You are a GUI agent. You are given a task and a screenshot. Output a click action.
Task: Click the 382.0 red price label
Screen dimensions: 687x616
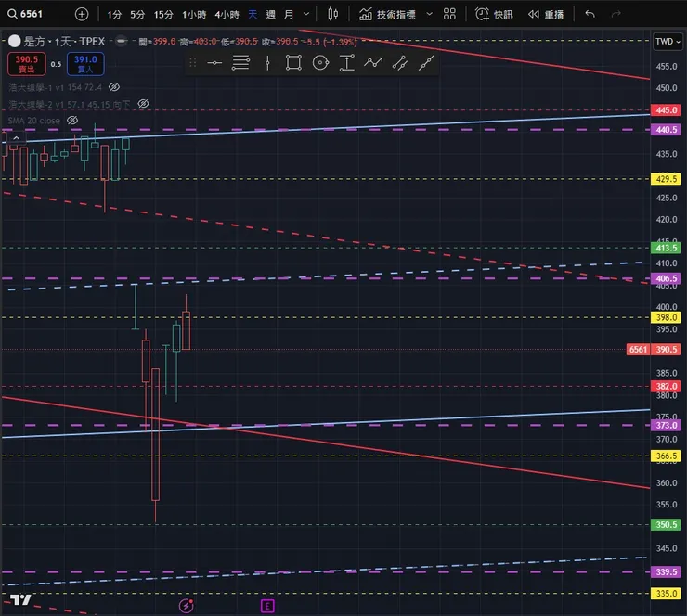(x=666, y=386)
